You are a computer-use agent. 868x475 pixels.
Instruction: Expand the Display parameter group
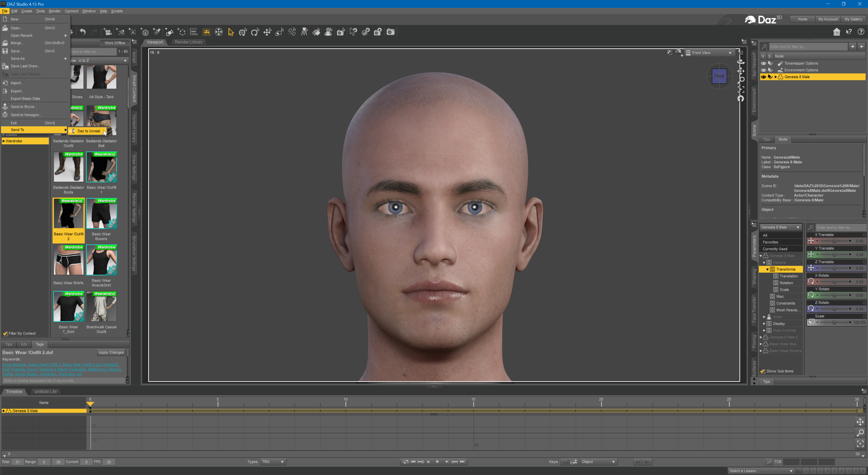click(764, 324)
